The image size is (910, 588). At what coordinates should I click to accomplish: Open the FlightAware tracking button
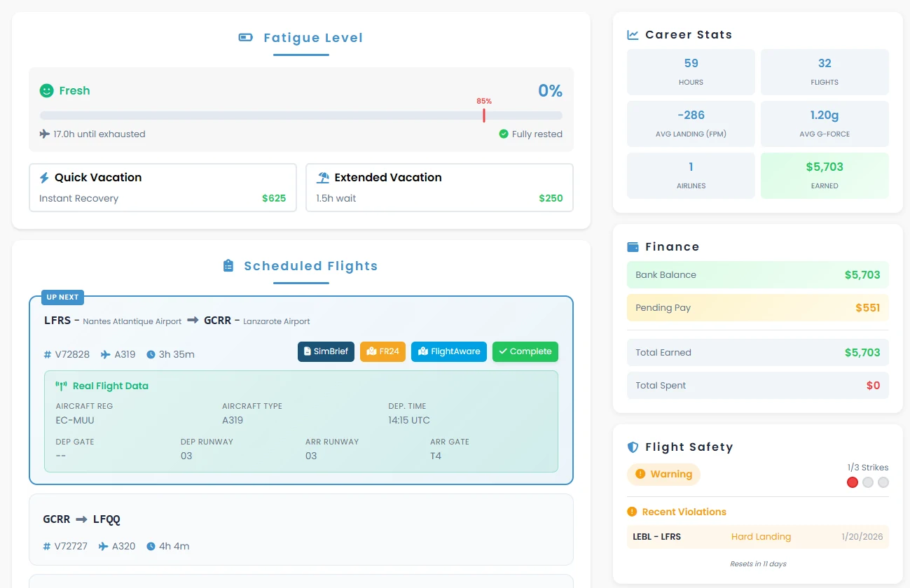click(449, 351)
